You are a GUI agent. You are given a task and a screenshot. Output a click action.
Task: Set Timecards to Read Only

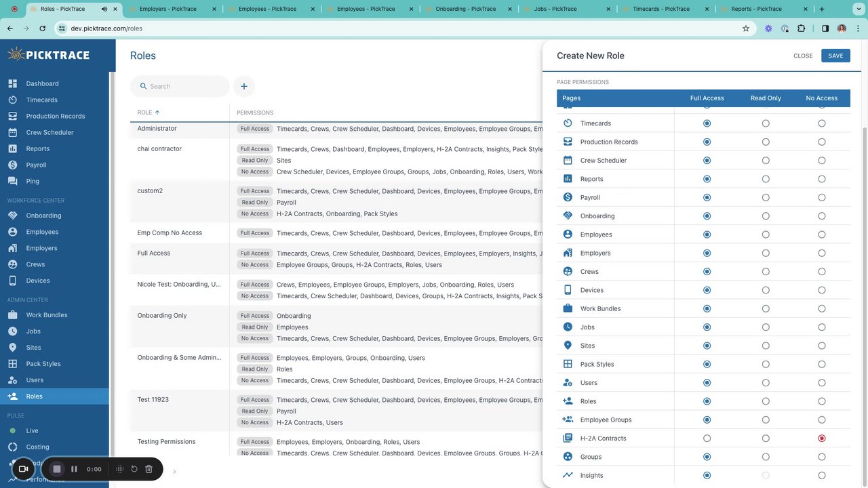[x=766, y=123]
